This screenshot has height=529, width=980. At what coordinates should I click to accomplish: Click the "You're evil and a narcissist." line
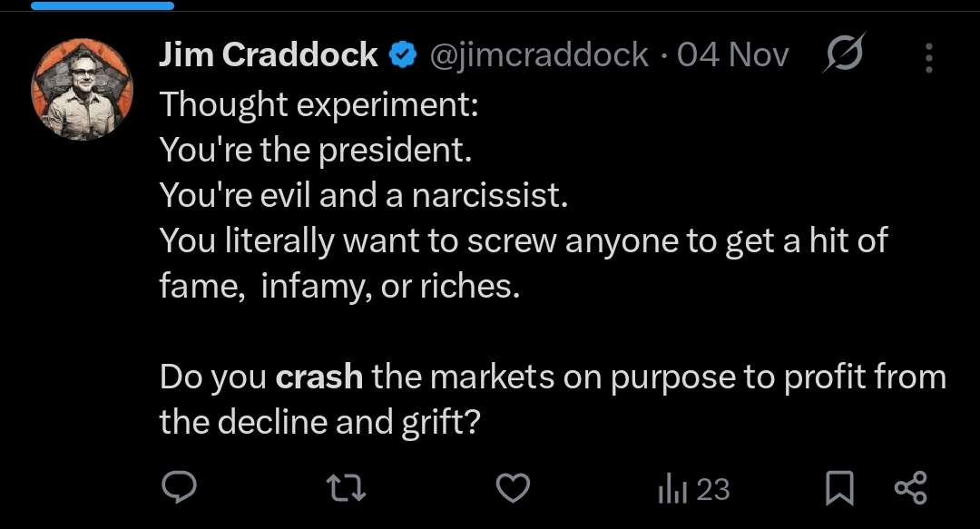point(363,195)
